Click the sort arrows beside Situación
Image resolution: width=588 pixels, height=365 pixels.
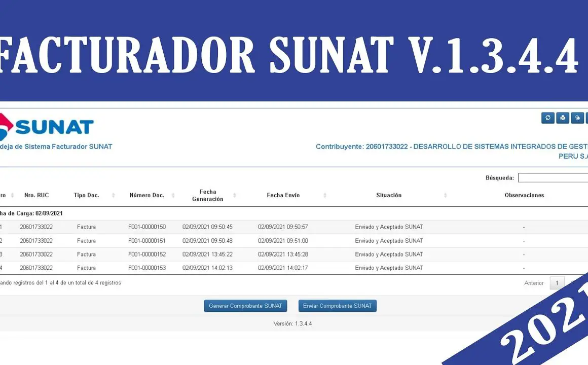tap(445, 195)
